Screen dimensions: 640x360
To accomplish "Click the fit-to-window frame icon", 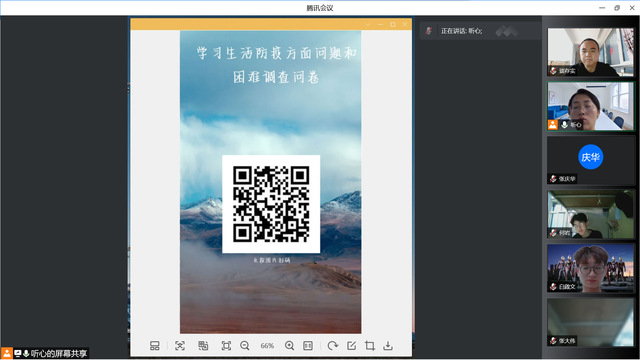I will (x=226, y=346).
